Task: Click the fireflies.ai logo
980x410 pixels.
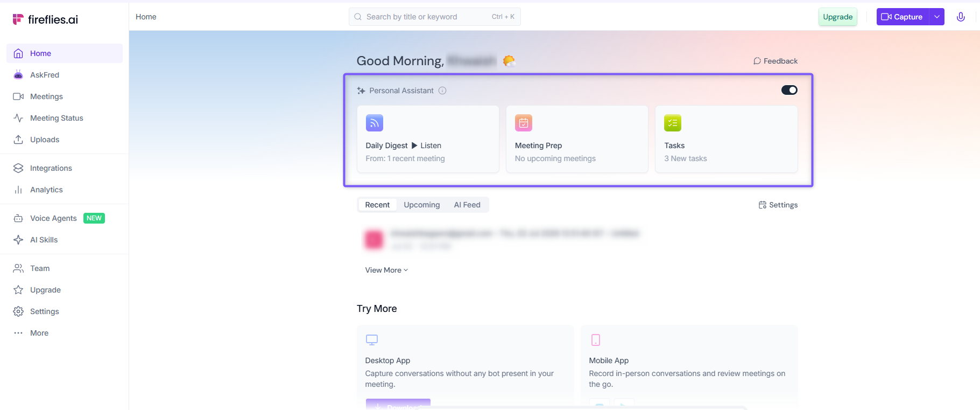Action: pyautogui.click(x=45, y=19)
